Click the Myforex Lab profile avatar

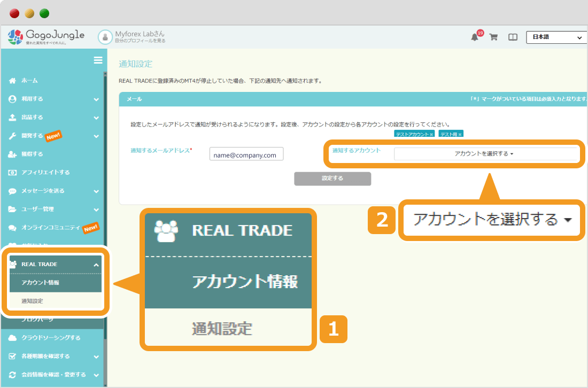pyautogui.click(x=104, y=36)
